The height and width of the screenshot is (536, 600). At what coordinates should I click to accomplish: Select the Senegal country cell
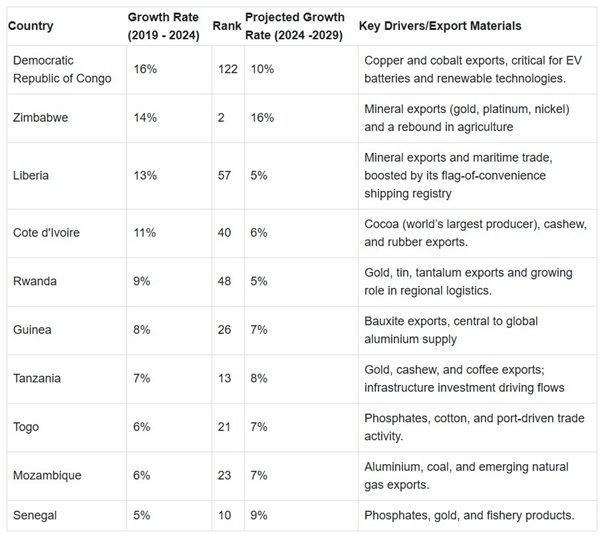tap(34, 515)
